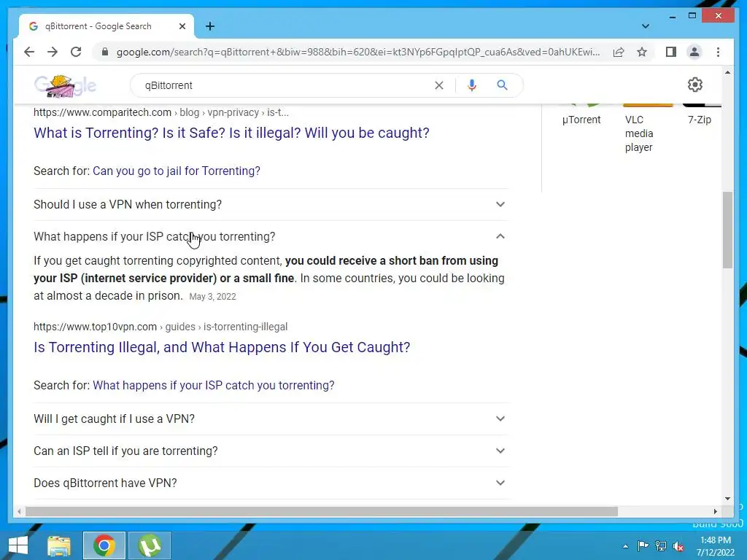
Task: Click the scroll up arrow of the page
Action: (x=727, y=72)
